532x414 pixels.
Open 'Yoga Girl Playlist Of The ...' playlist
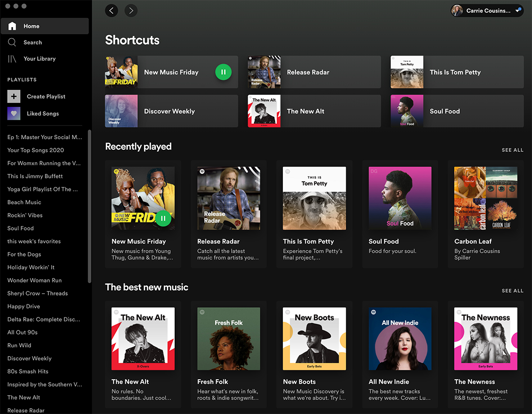pos(43,189)
